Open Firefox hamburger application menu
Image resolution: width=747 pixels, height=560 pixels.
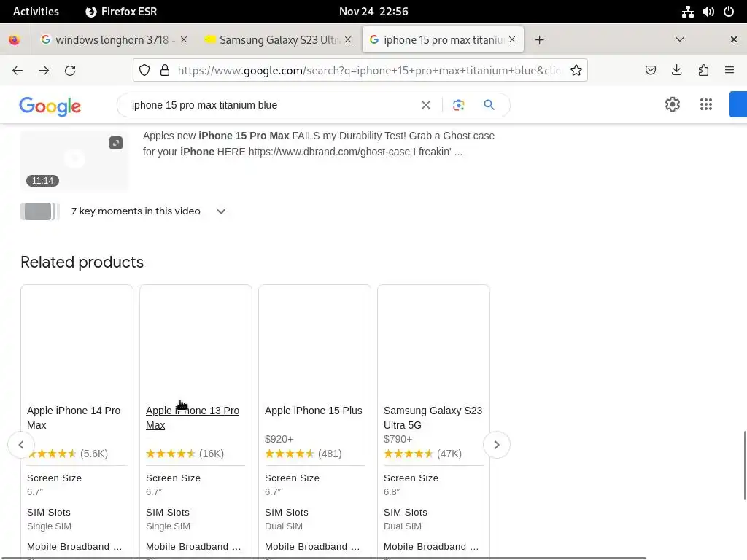click(x=729, y=70)
